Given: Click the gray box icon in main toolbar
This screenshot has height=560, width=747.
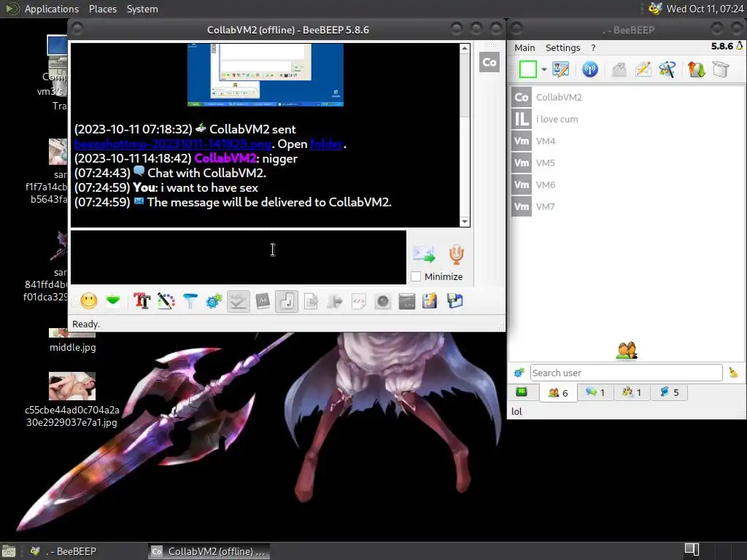Looking at the screenshot, I should pos(721,69).
